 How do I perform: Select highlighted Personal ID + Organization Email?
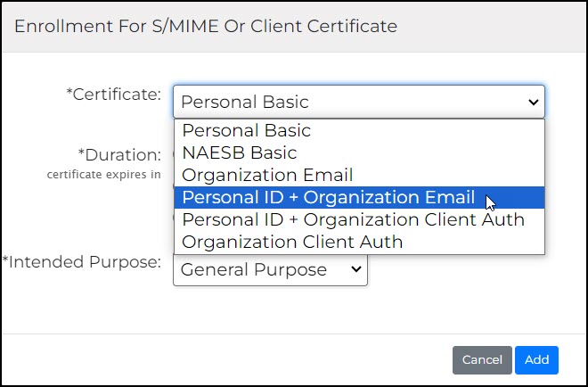pos(359,197)
